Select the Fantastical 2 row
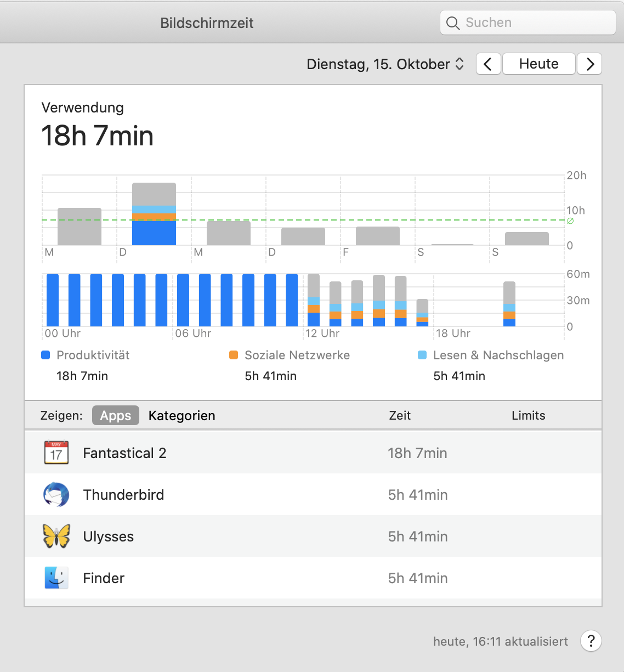 pos(313,453)
